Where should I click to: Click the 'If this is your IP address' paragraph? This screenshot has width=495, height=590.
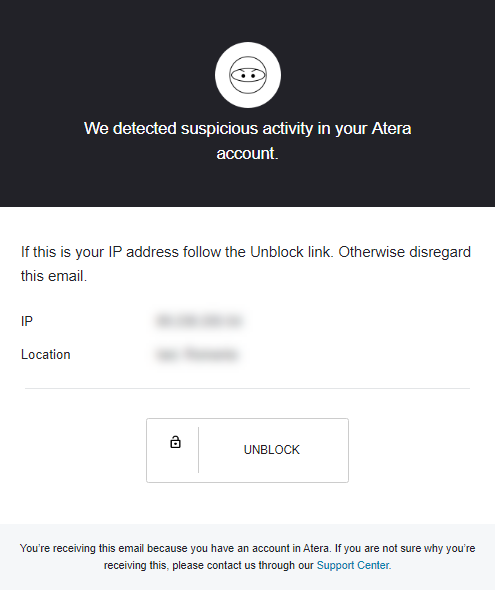[246, 264]
